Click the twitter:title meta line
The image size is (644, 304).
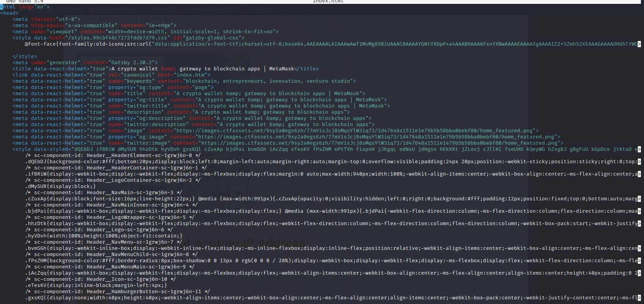(x=201, y=106)
